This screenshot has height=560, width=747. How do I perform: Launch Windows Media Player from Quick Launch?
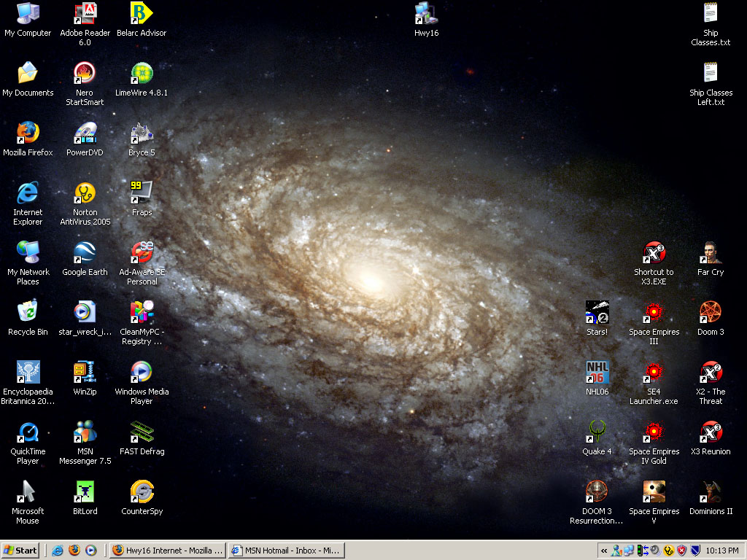(x=91, y=551)
